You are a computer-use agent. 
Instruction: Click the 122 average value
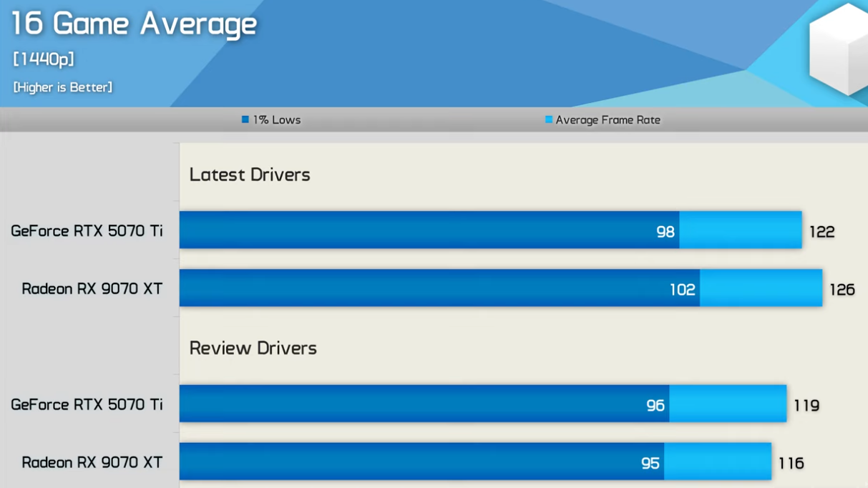click(822, 231)
